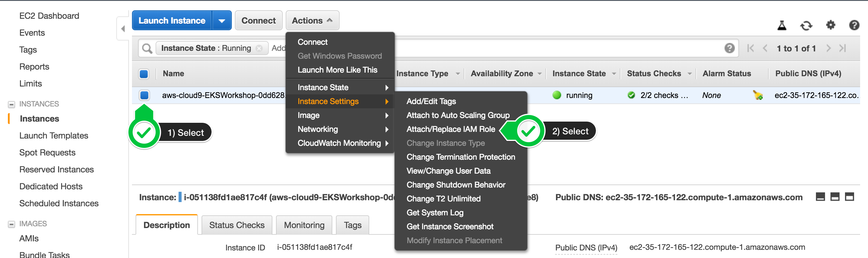Collapse the INSTANCES sidebar section
This screenshot has height=258, width=868.
[12, 104]
